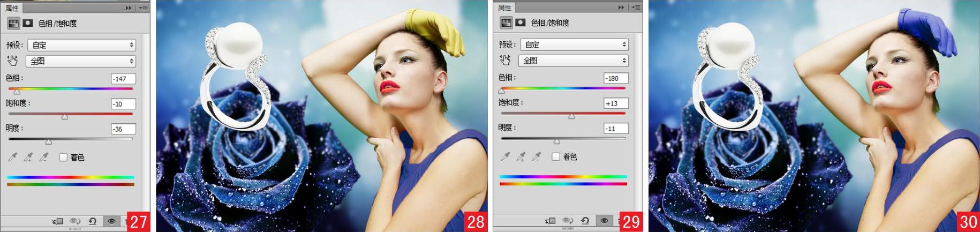Reset adjustment defaults in panel 29
The width and height of the screenshot is (980, 232).
click(585, 220)
